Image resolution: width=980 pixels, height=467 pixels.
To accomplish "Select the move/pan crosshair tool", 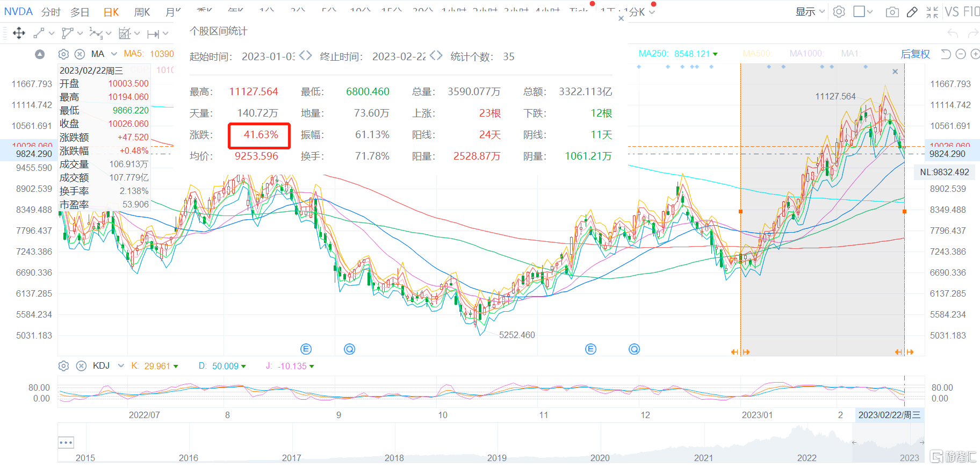I will tap(19, 33).
